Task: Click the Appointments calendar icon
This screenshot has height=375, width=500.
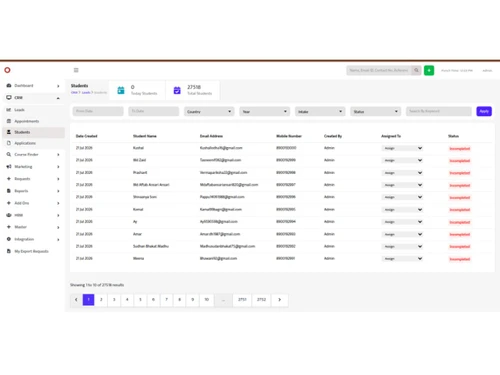Action: click(9, 121)
